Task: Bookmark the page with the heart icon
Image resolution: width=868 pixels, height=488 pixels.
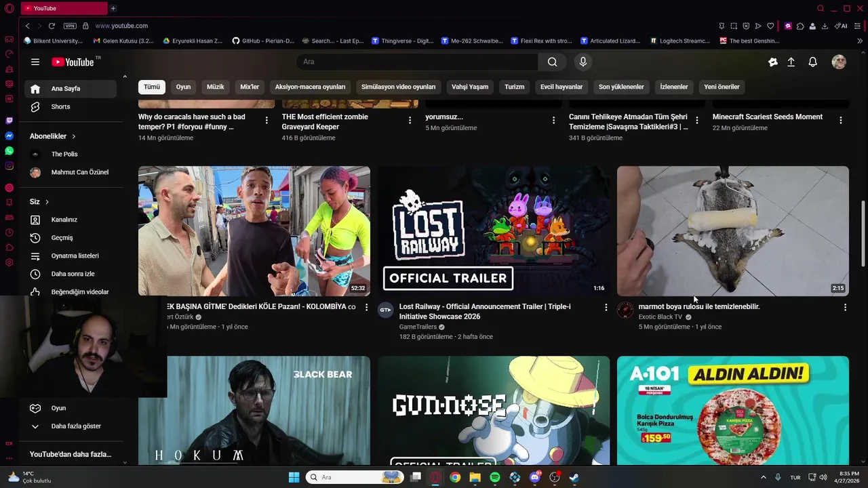Action: coord(770,26)
